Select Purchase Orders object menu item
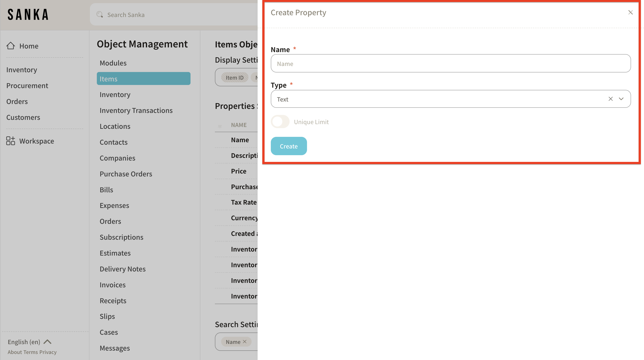Image resolution: width=644 pixels, height=360 pixels. [x=126, y=174]
